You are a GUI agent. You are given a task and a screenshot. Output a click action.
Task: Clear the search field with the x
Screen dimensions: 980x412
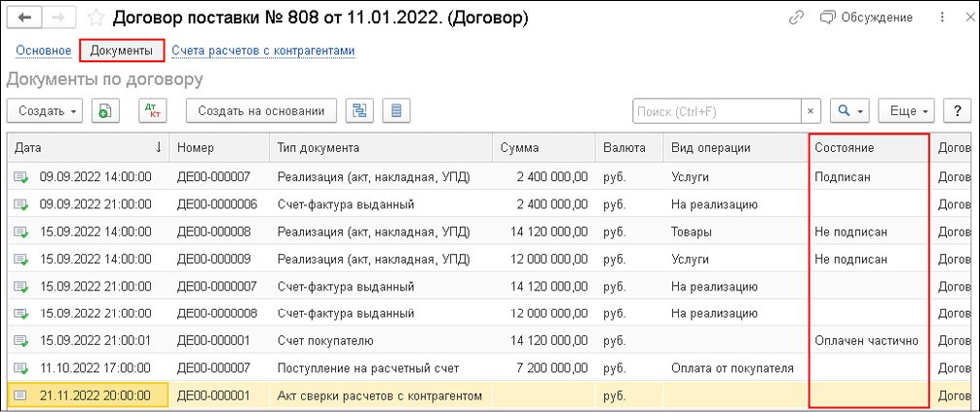tap(810, 111)
